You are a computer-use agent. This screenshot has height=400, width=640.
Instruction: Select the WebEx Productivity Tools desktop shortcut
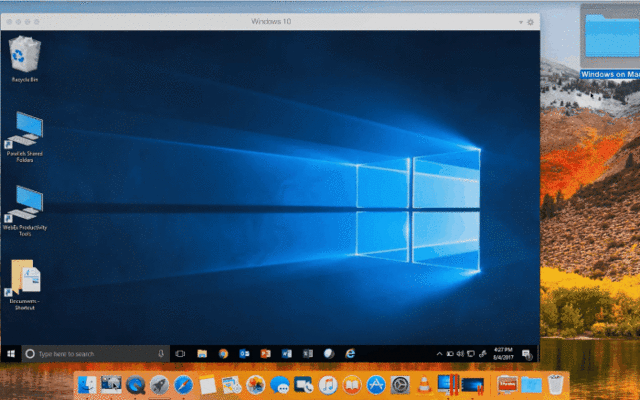pos(24,211)
